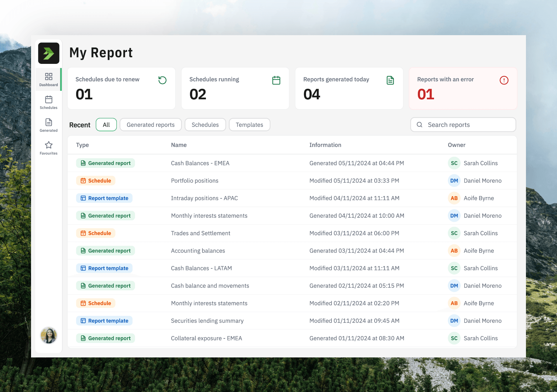Click Modified 02/11/2024 at 02:20 PM text

(x=354, y=303)
